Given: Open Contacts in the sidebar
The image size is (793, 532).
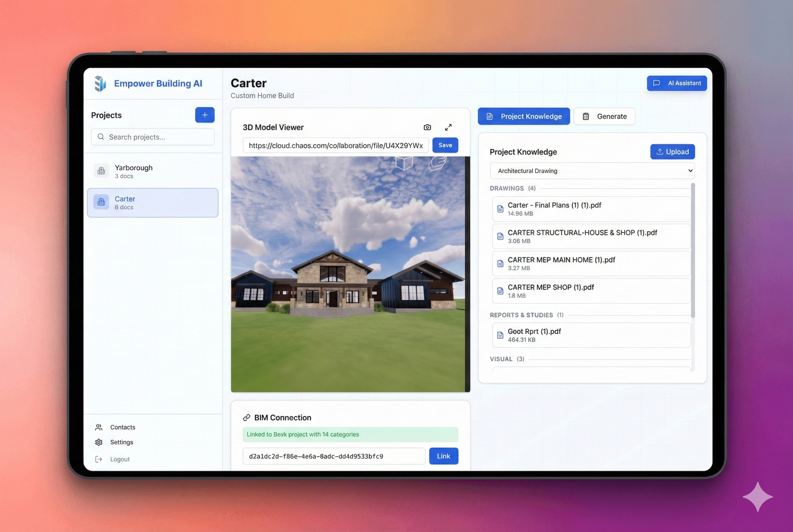Looking at the screenshot, I should [123, 427].
